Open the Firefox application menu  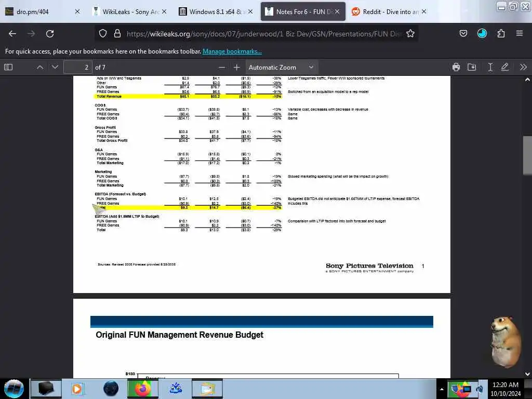pyautogui.click(x=520, y=33)
